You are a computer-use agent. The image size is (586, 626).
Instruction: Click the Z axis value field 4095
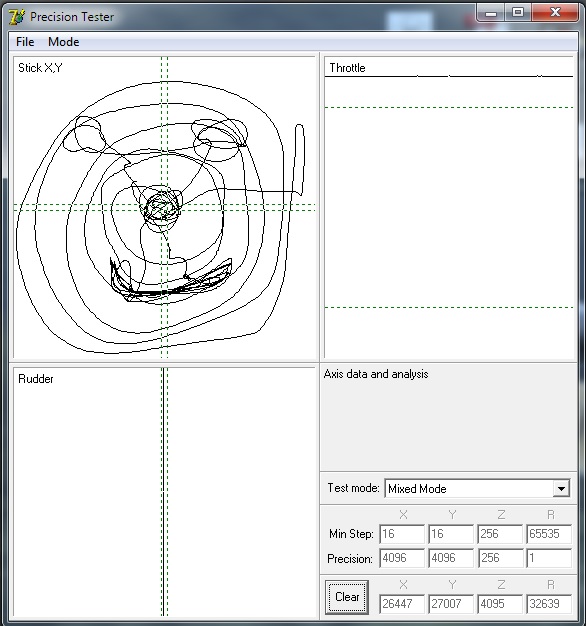[x=500, y=604]
